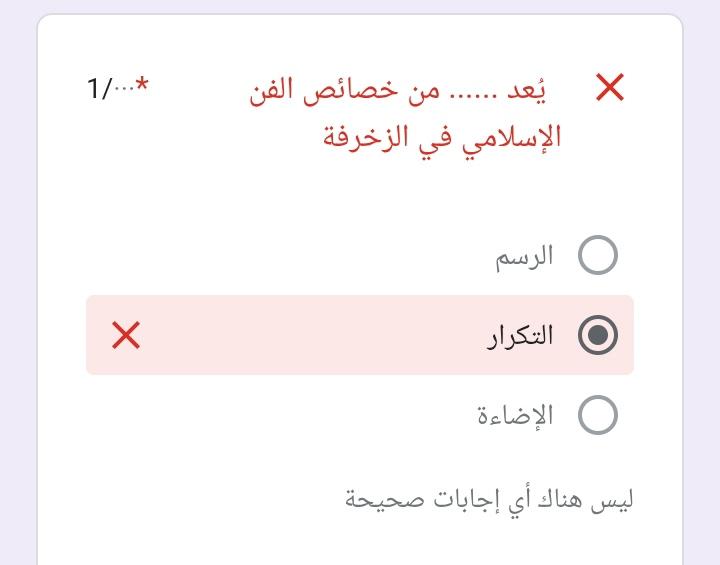Click the الرسم answer label

coord(524,256)
